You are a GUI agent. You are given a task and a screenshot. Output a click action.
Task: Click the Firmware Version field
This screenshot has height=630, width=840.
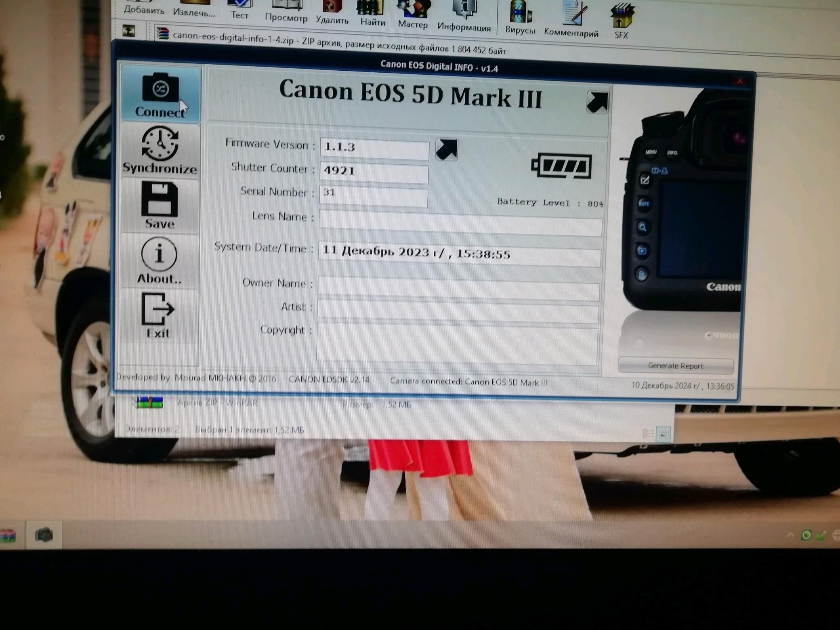tap(374, 149)
